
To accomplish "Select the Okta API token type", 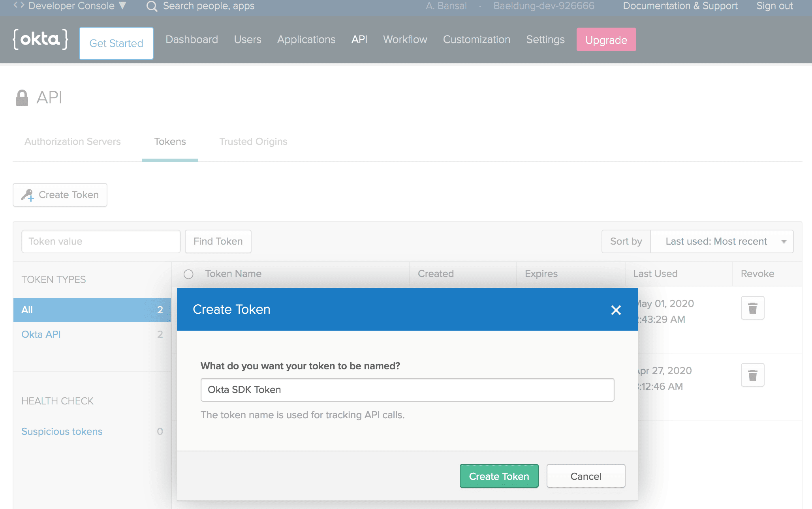I will click(x=92, y=335).
